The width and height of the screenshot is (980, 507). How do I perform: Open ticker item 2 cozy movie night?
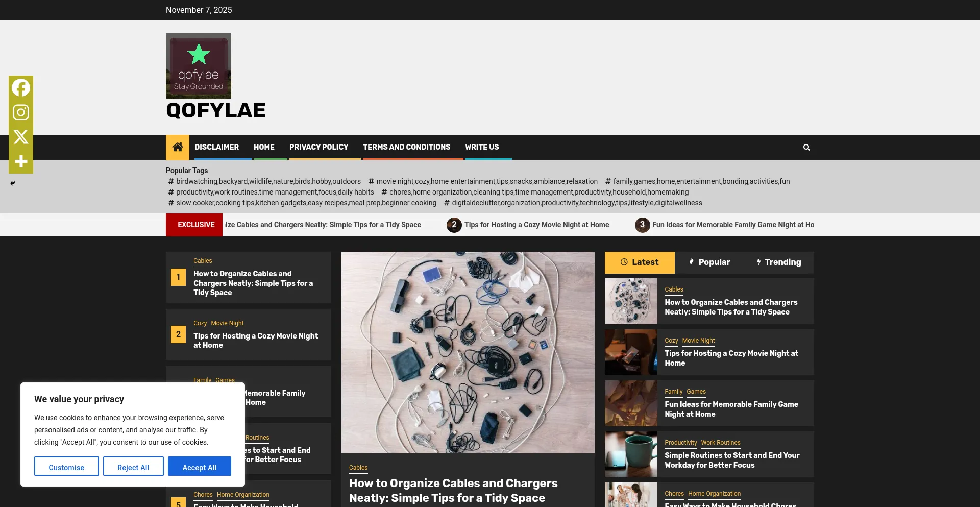coord(528,225)
